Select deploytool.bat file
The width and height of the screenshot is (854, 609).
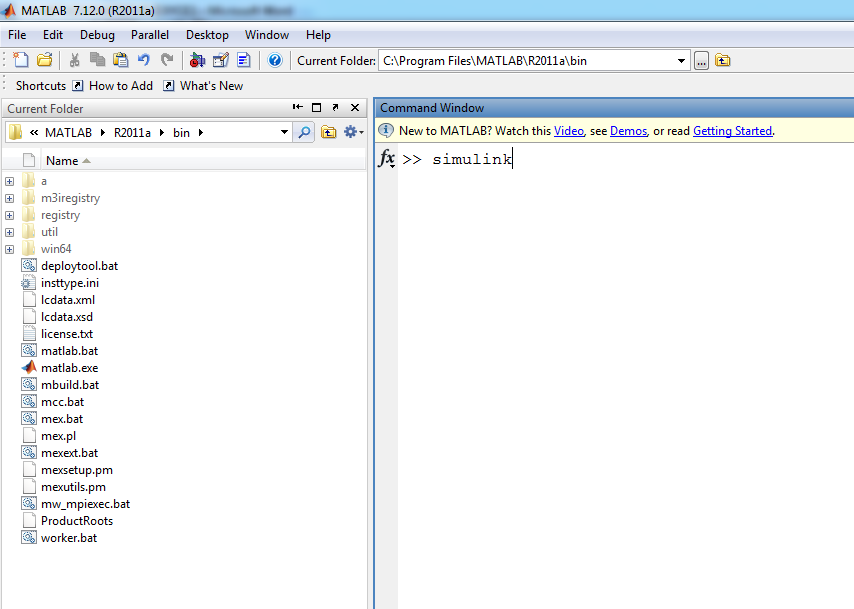pos(80,266)
